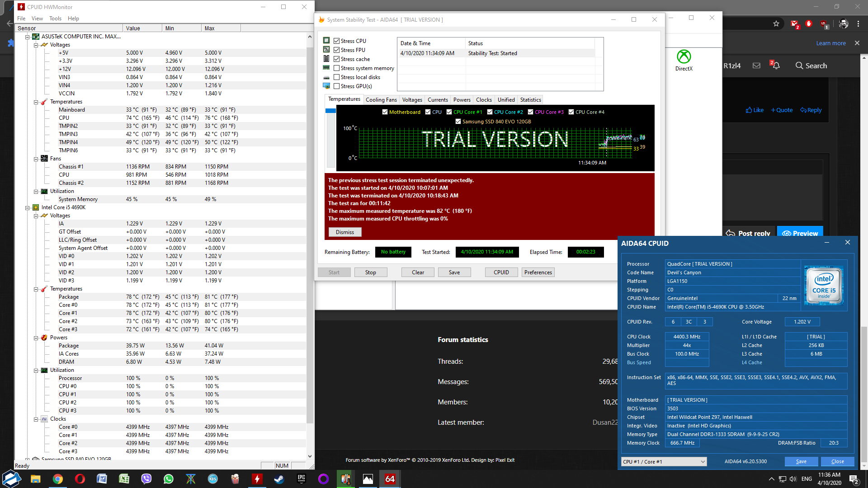Open the View menu in HWMonitor
868x488 pixels.
click(37, 19)
